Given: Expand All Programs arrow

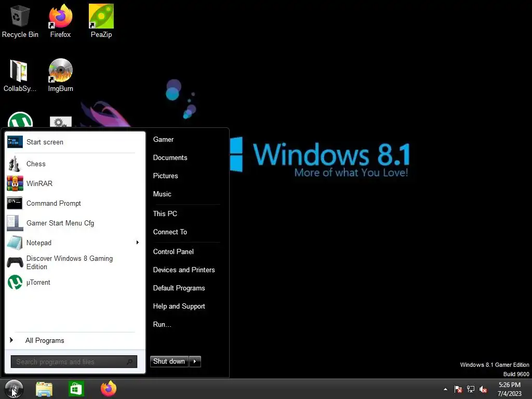Looking at the screenshot, I should pos(11,340).
